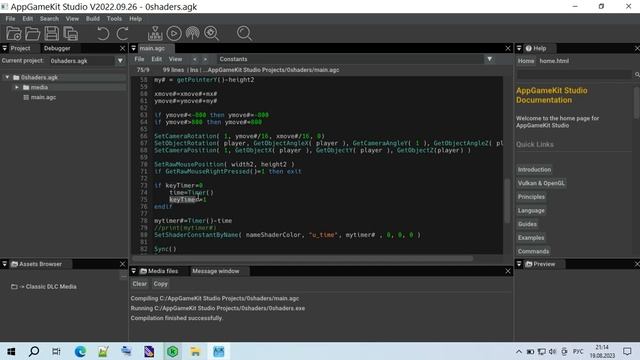Run the project with the play icon
This screenshot has width=640, height=360.
click(x=174, y=33)
